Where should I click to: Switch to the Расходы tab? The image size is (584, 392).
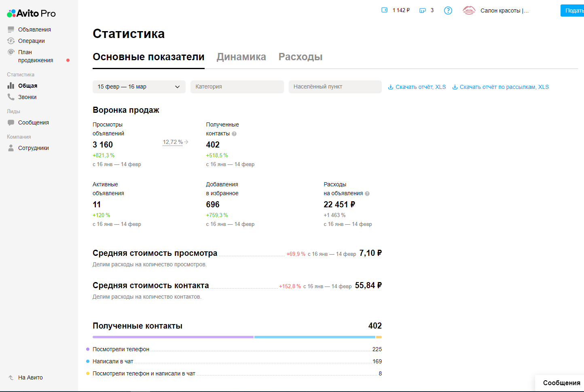(300, 57)
